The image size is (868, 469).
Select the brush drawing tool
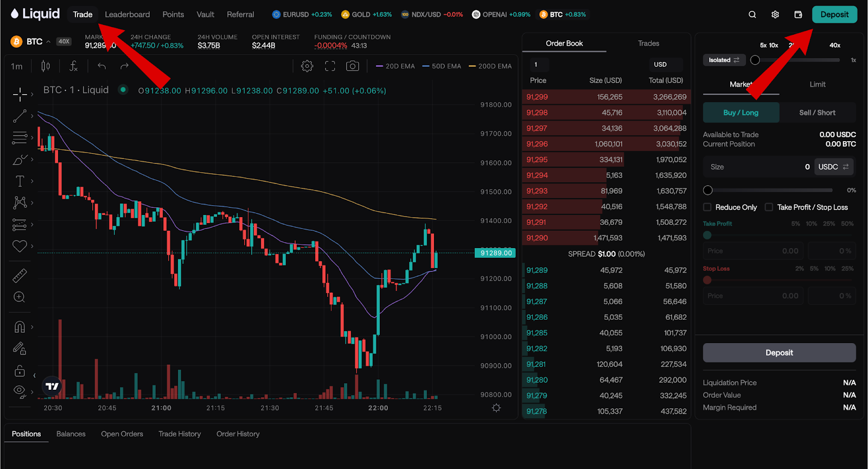tap(20, 160)
